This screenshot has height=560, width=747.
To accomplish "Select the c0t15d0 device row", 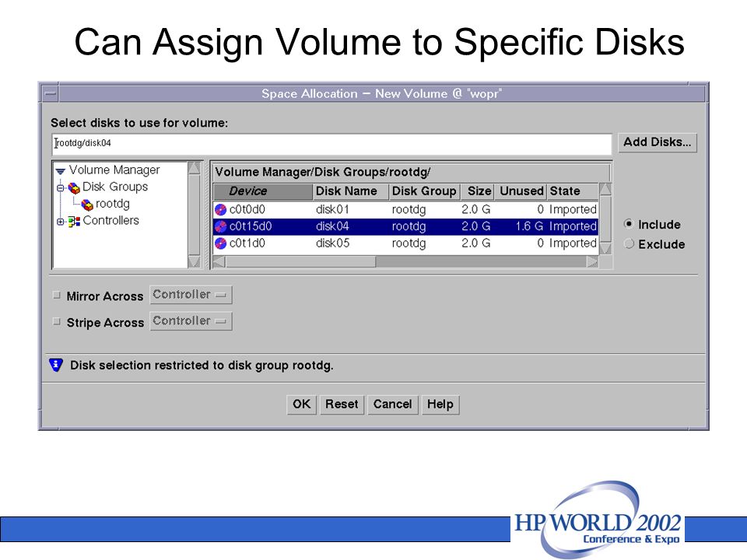I will coord(405,226).
